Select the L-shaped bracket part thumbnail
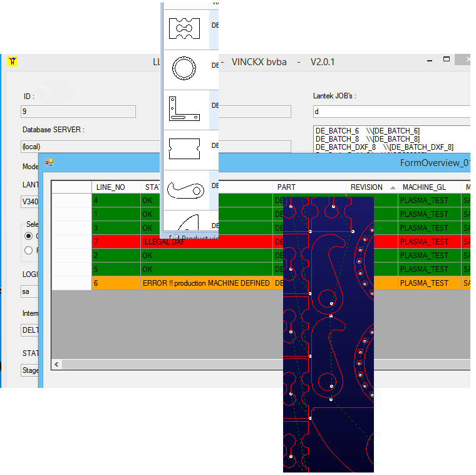This screenshot has width=476, height=475. 184,108
